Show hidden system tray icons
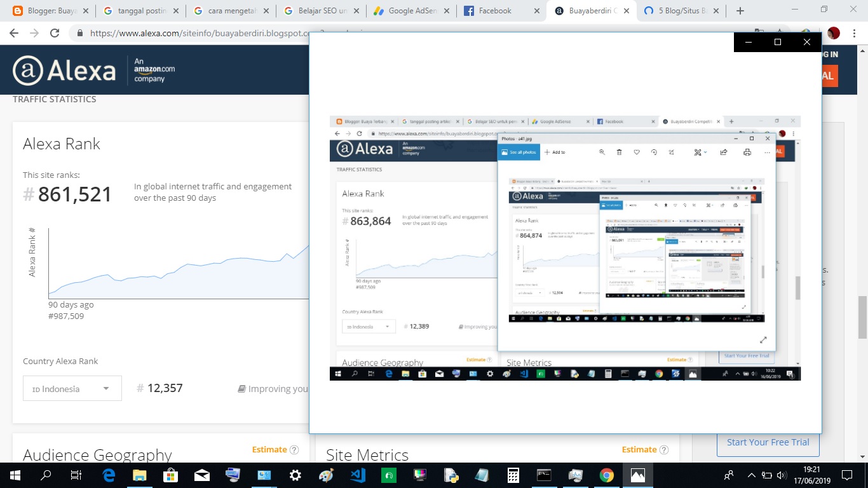Image resolution: width=868 pixels, height=488 pixels. coord(752,475)
